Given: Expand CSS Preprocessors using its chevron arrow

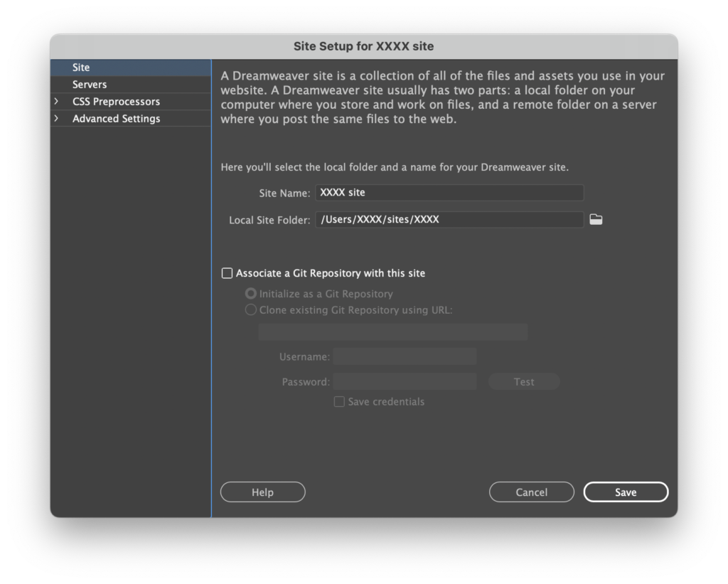Looking at the screenshot, I should [x=56, y=102].
